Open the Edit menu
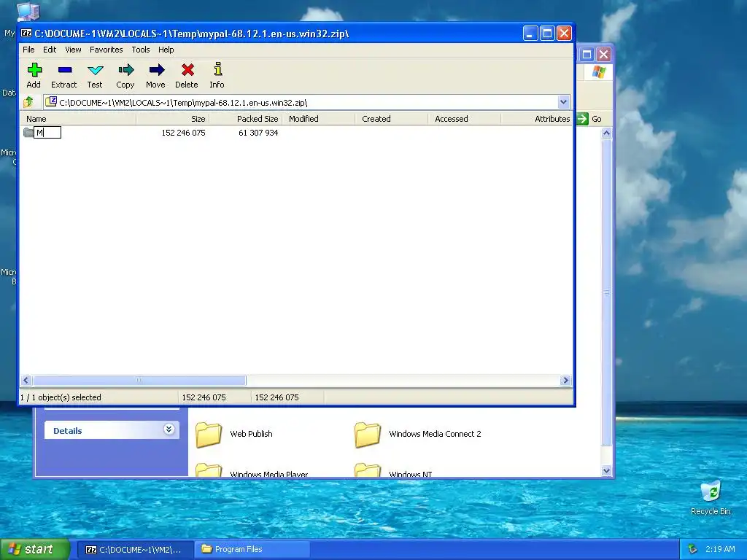747x560 pixels. [50, 50]
